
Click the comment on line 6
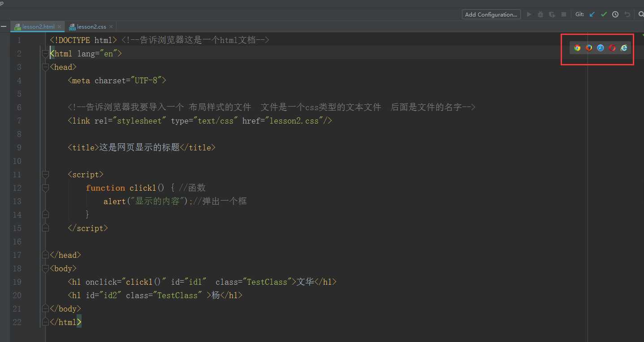pos(272,107)
